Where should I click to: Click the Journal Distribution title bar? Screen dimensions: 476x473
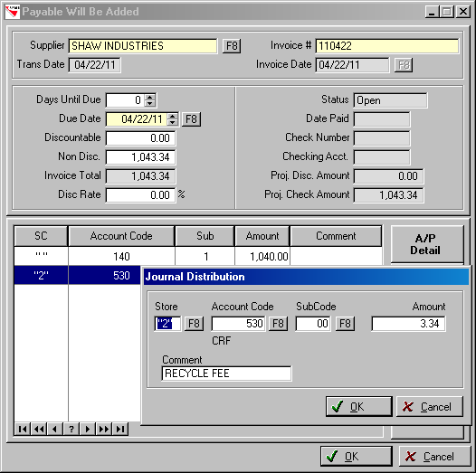[306, 277]
